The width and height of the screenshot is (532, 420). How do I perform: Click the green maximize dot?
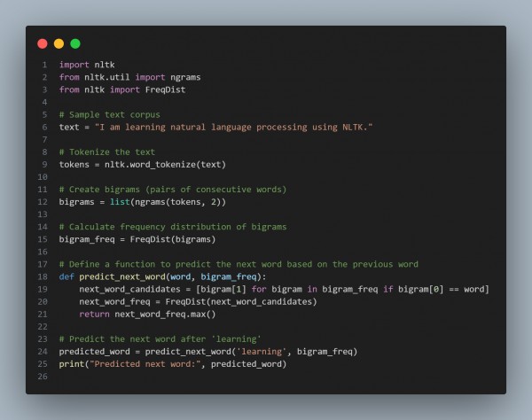pos(75,43)
